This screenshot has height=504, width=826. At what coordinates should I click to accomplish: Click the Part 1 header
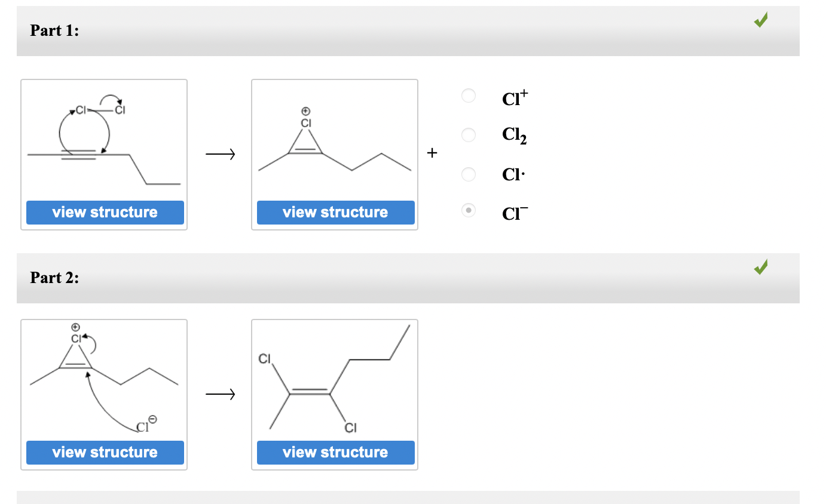pyautogui.click(x=53, y=30)
